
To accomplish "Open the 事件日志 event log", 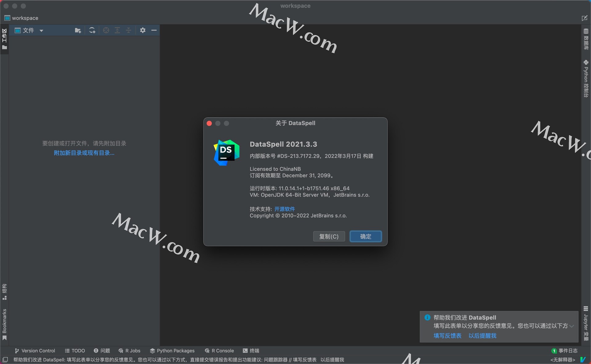I will click(565, 351).
